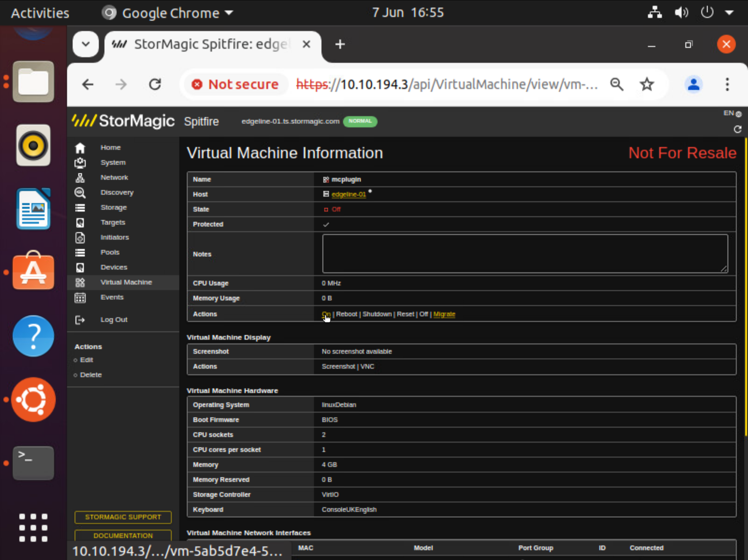This screenshot has height=560, width=748.
Task: Open Events menu item
Action: tap(112, 297)
